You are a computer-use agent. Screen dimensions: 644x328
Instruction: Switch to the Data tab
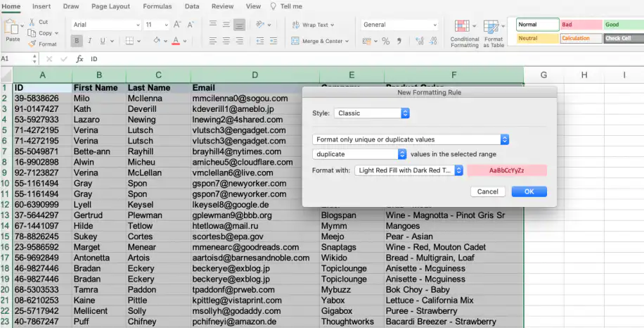pyautogui.click(x=192, y=6)
